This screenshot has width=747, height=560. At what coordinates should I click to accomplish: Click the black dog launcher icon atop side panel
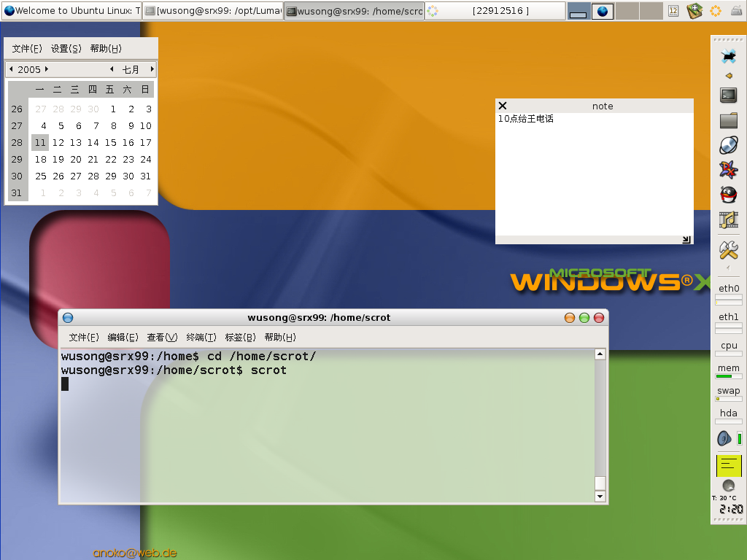(x=729, y=56)
